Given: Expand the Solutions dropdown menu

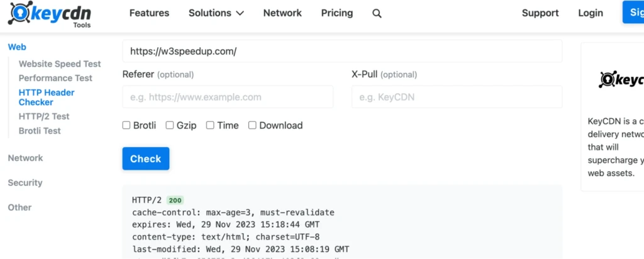Looking at the screenshot, I should click(x=216, y=13).
